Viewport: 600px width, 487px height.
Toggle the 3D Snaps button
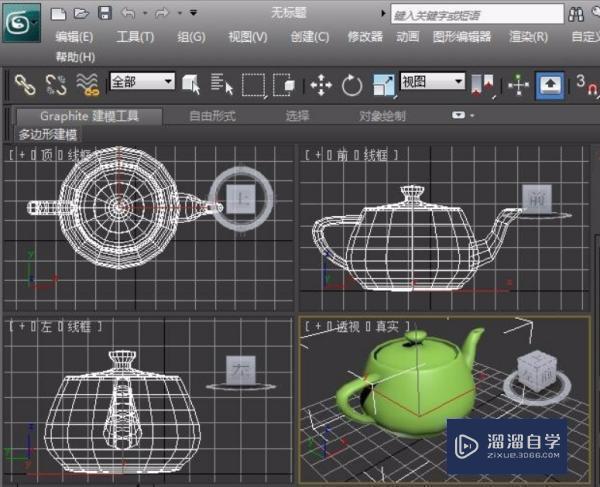582,85
